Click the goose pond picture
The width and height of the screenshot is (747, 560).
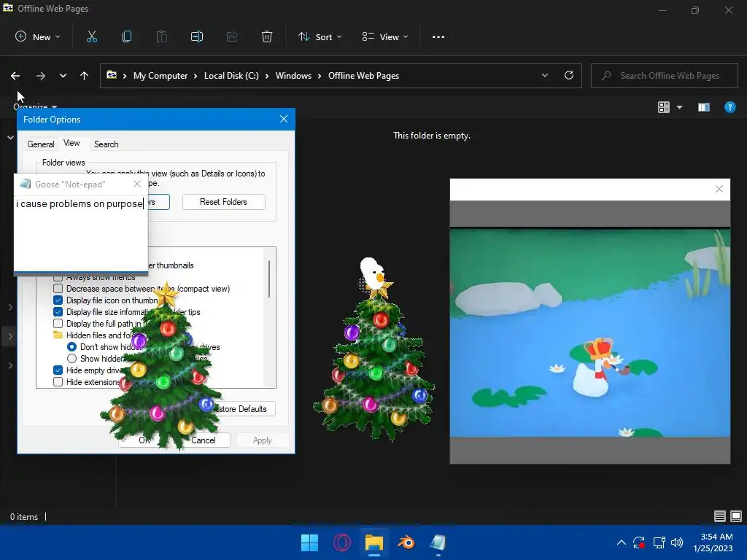click(589, 332)
